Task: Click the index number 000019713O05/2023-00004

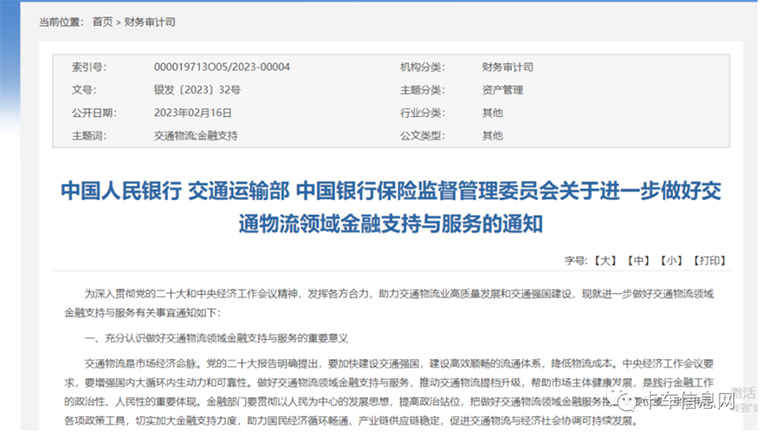Action: 222,67
